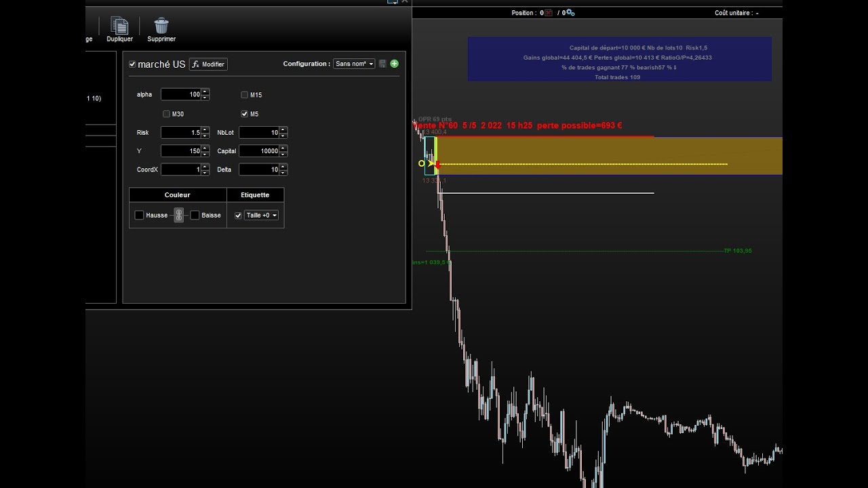Click the Risk value field
868x488 pixels.
coord(181,133)
